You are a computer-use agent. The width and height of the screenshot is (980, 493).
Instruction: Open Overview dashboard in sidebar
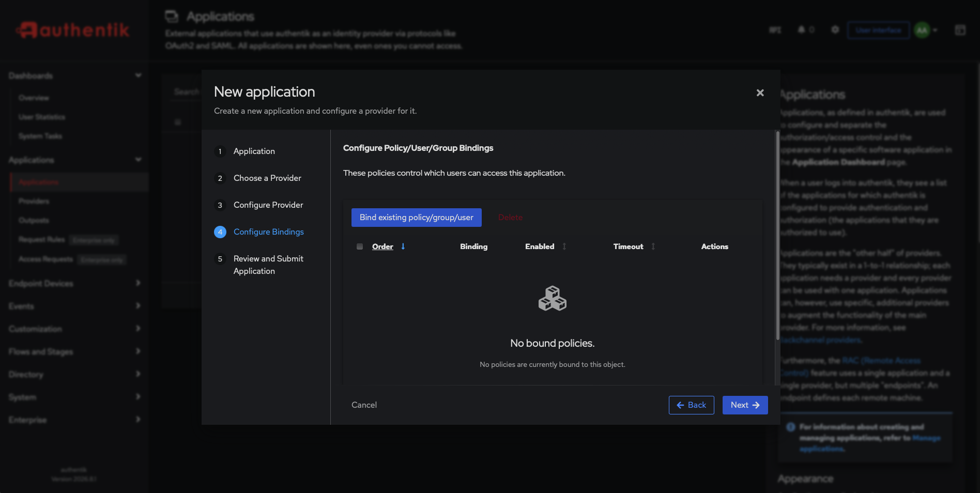coord(34,98)
